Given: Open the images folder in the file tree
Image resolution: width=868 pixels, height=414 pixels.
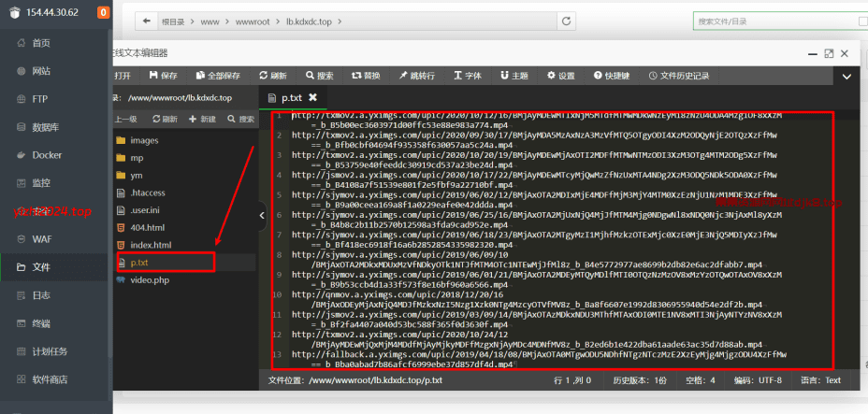Looking at the screenshot, I should click(143, 140).
